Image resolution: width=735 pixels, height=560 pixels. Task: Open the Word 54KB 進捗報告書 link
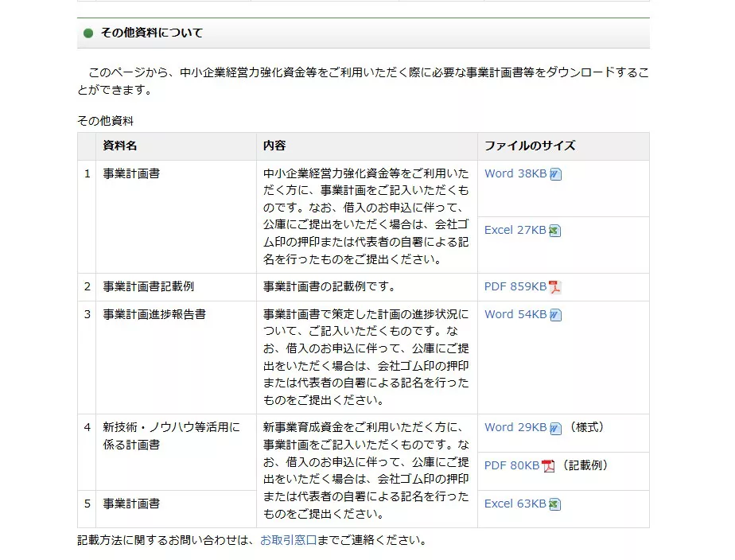coord(514,314)
